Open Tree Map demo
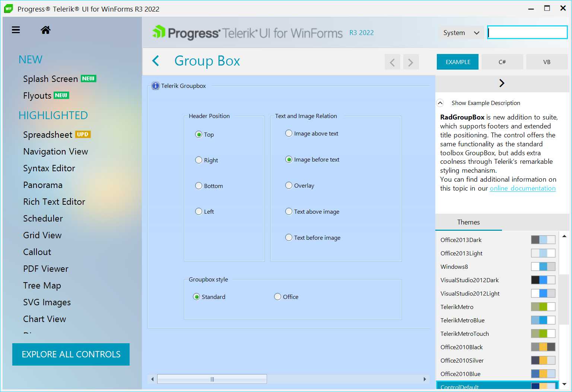Screen dimensions: 572x392 pyautogui.click(x=42, y=286)
